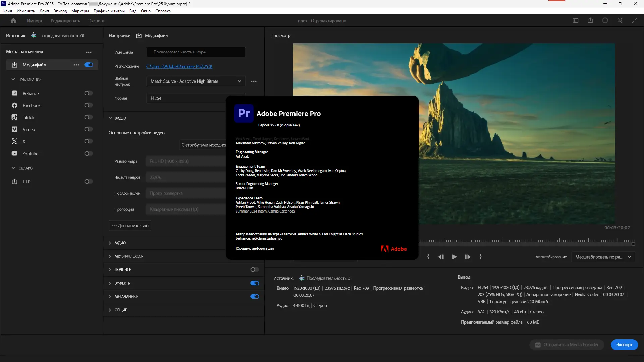The height and width of the screenshot is (362, 644).
Task: Open the Quick Export icon in the top right
Action: 590,21
